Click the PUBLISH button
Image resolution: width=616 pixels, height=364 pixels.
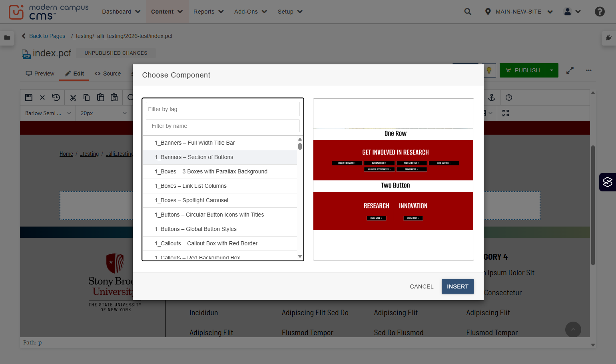(522, 70)
